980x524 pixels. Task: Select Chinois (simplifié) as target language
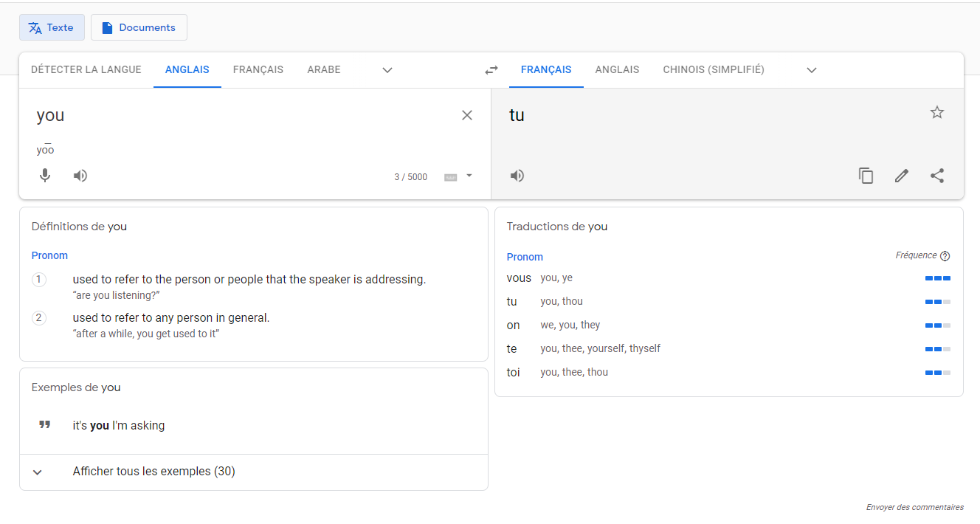click(714, 70)
